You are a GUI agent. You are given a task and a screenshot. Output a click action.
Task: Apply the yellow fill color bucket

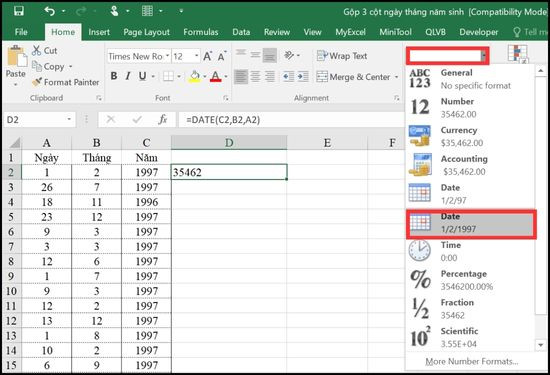(x=195, y=76)
